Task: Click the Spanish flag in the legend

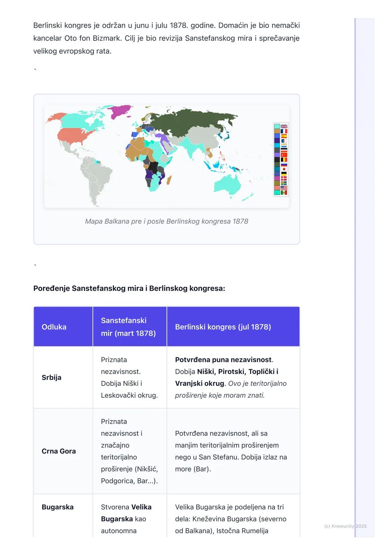Action: click(x=284, y=136)
